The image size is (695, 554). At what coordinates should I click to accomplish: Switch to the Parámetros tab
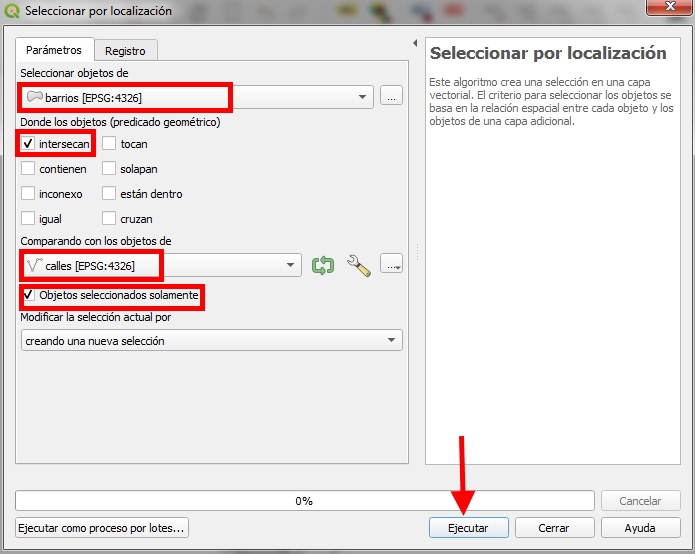54,50
